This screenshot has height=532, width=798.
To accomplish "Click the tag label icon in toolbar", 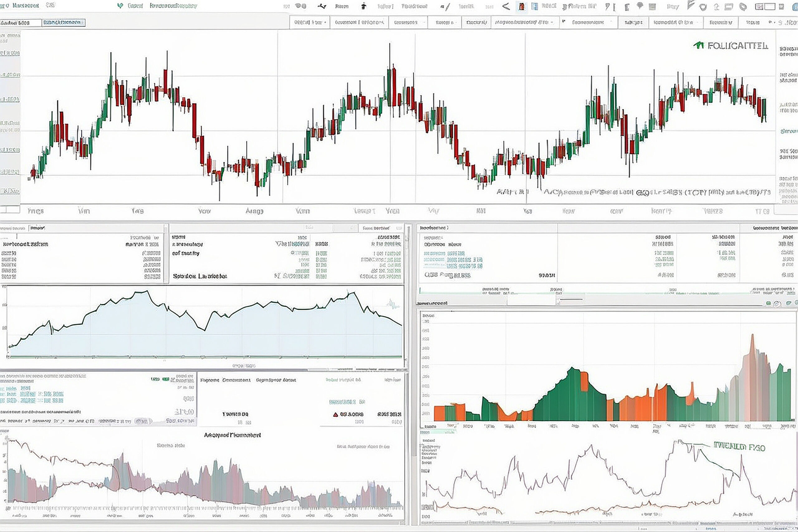I will pos(743,7).
